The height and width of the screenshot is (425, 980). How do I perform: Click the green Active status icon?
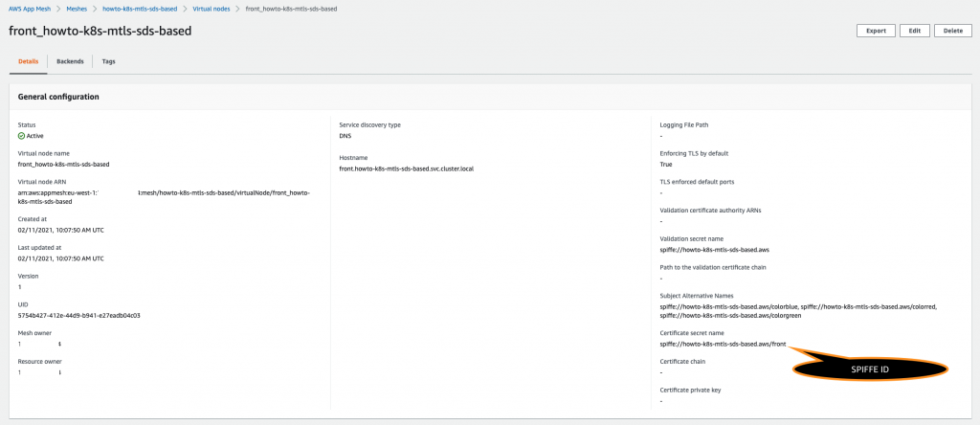tap(21, 136)
